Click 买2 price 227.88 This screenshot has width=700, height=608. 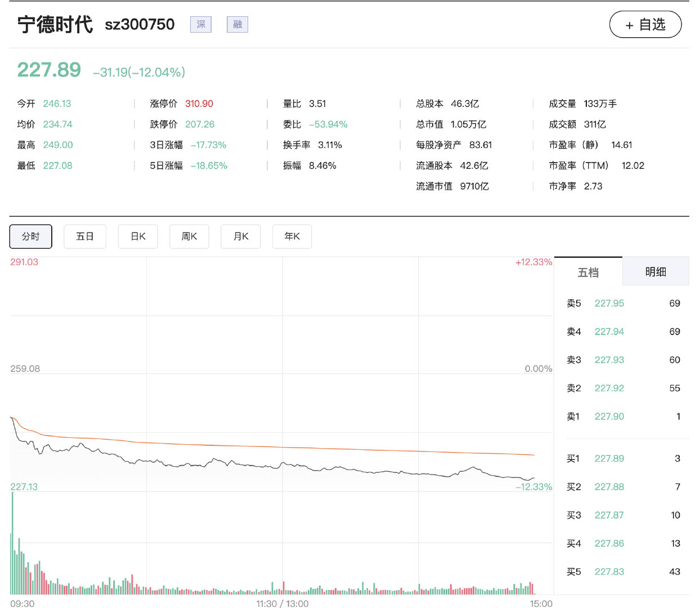click(609, 487)
